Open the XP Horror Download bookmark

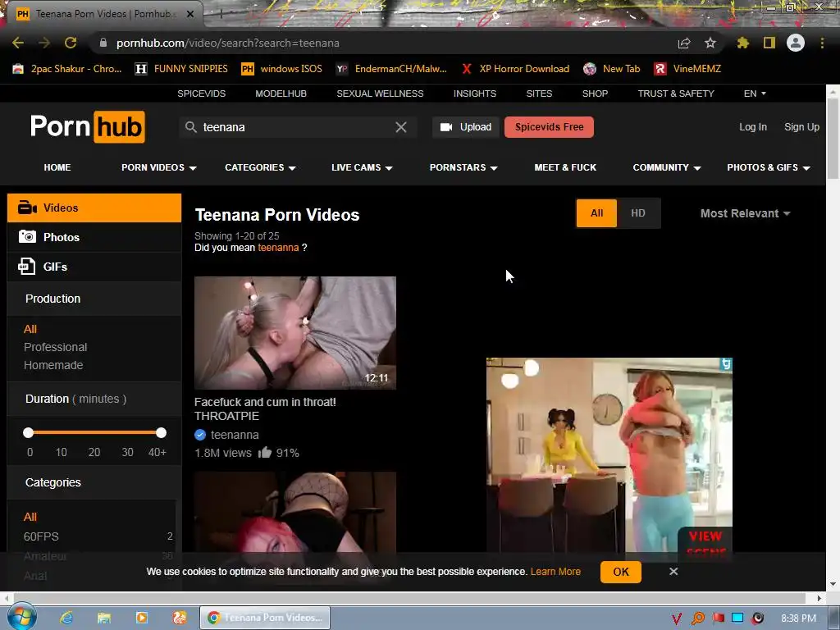click(x=515, y=69)
